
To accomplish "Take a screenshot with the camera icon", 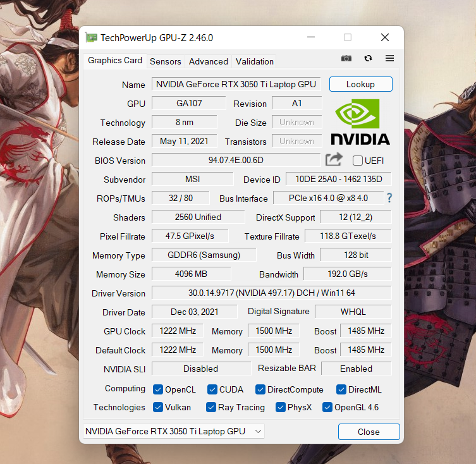I will (346, 58).
